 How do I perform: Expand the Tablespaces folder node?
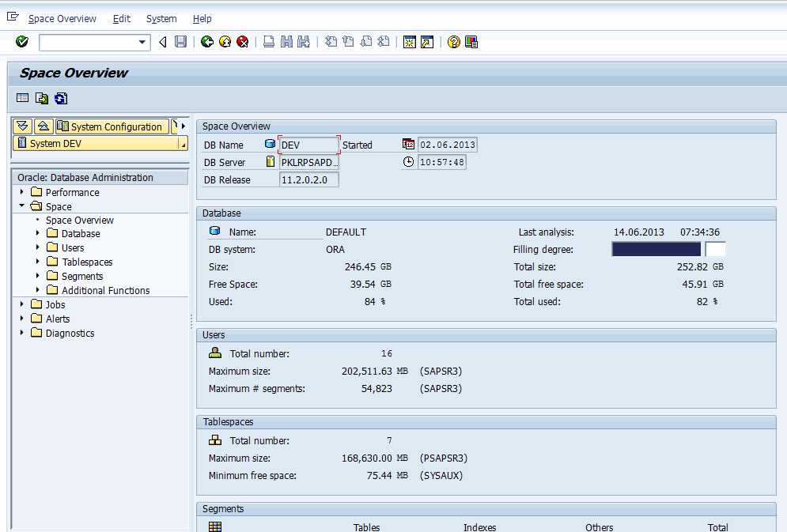point(38,262)
